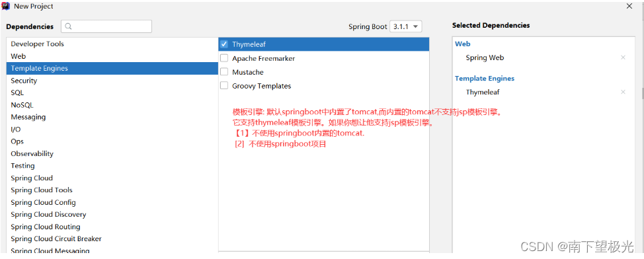This screenshot has height=259, width=644.
Task: Click the right edge scrollbar thumb
Action: click(x=643, y=94)
